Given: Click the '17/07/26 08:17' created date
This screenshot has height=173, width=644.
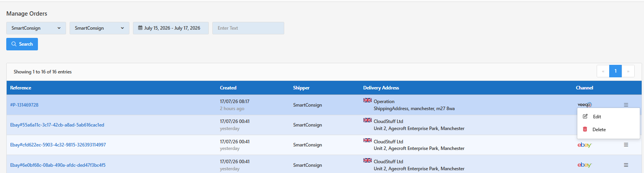Looking at the screenshot, I should (235, 102).
